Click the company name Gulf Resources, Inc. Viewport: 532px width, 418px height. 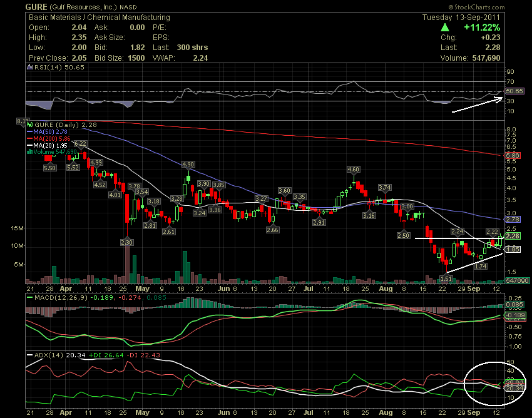click(x=83, y=7)
